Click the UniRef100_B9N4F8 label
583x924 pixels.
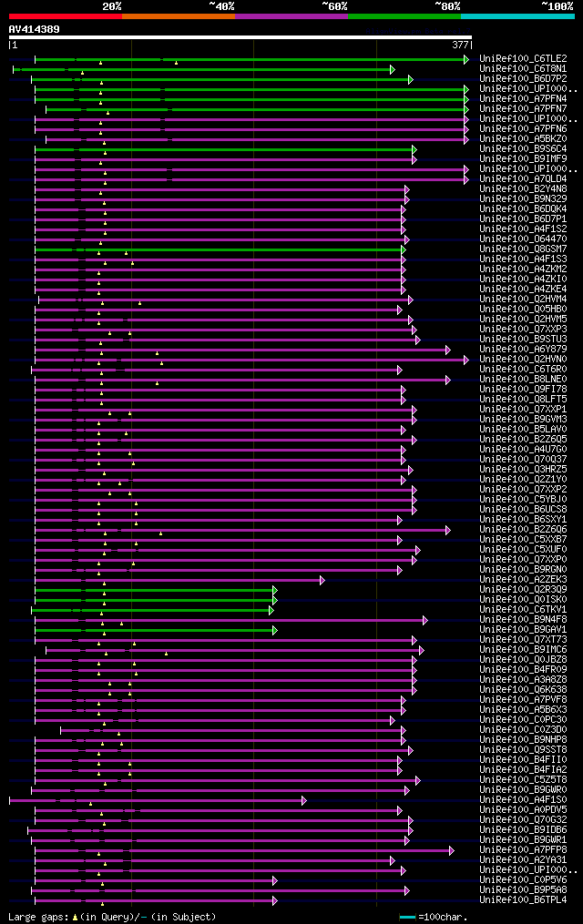pyautogui.click(x=523, y=620)
